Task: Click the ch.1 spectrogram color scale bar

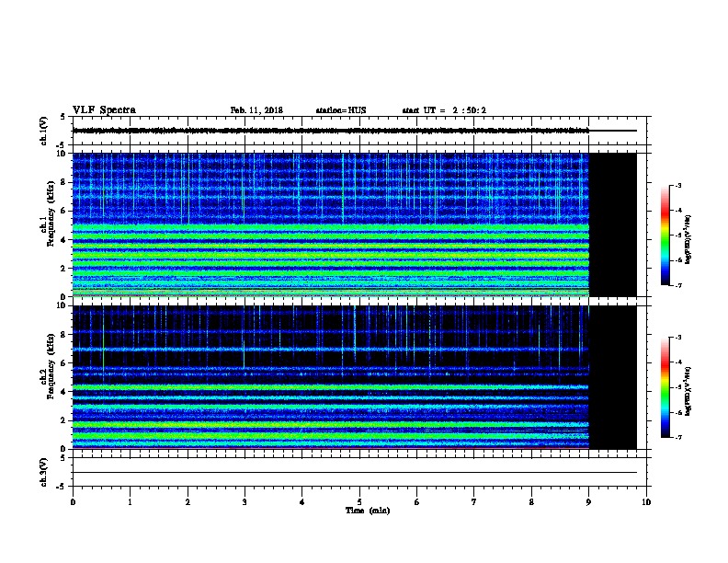Action: (x=665, y=236)
